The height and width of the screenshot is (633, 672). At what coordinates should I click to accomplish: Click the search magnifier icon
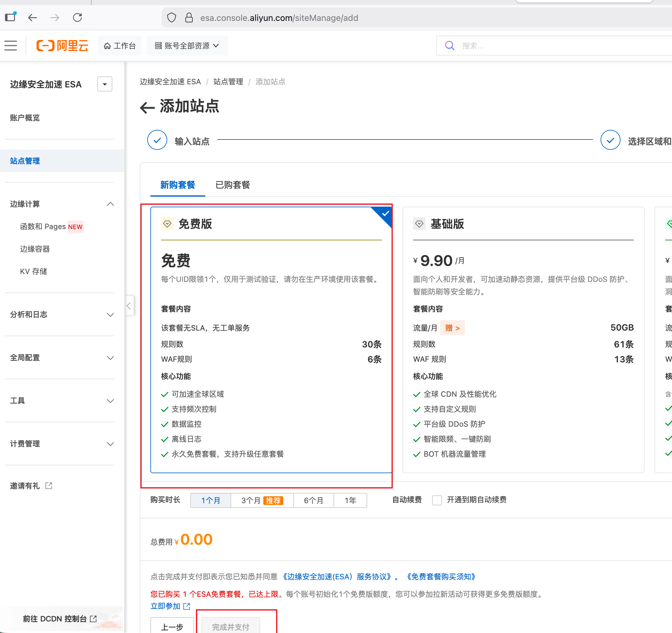pyautogui.click(x=450, y=45)
